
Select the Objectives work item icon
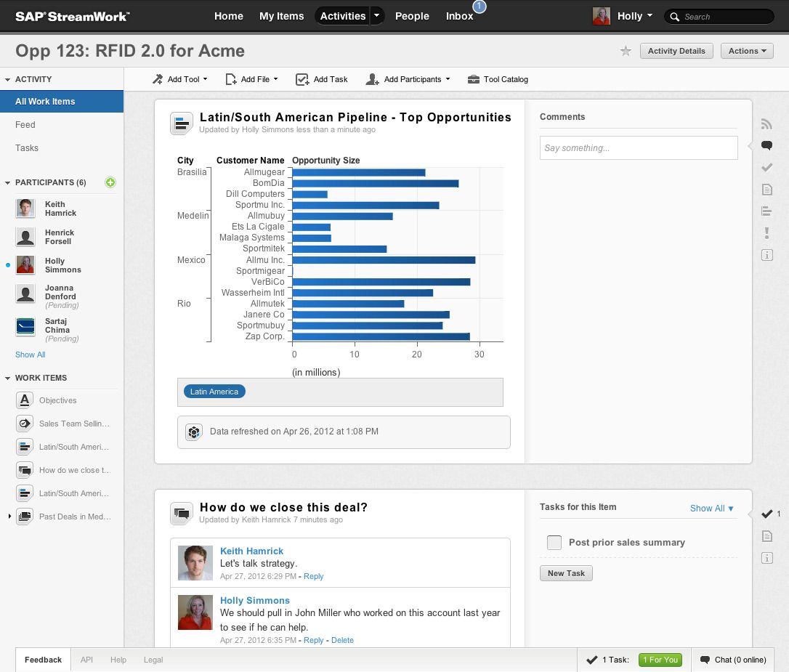[x=25, y=400]
